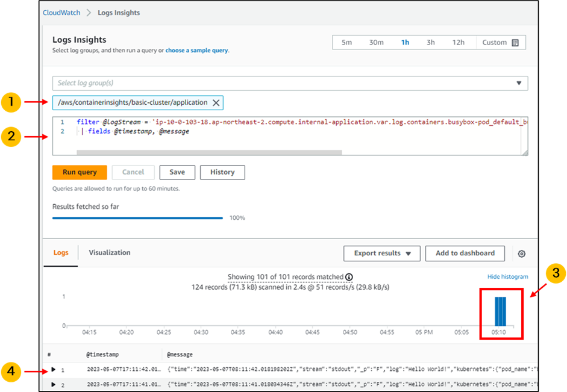Image resolution: width=567 pixels, height=392 pixels.
Task: Click the Logs Insights breadcrumb text
Action: 119,13
